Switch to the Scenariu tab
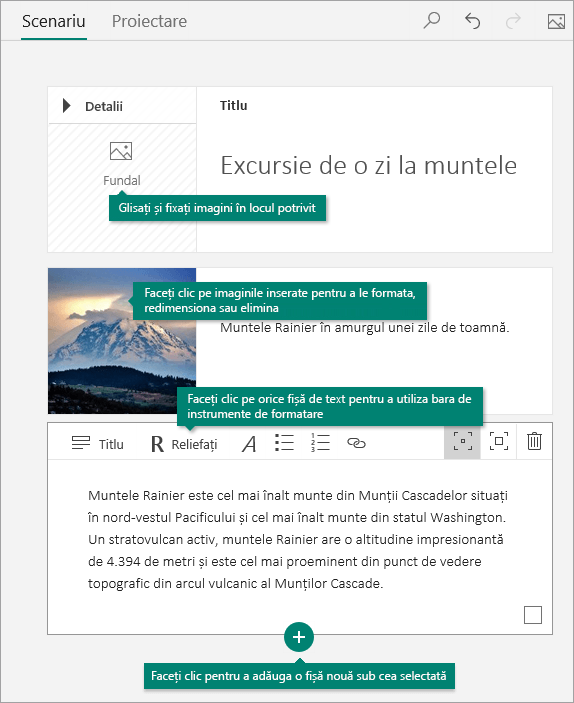The height and width of the screenshot is (703, 574). click(x=53, y=21)
